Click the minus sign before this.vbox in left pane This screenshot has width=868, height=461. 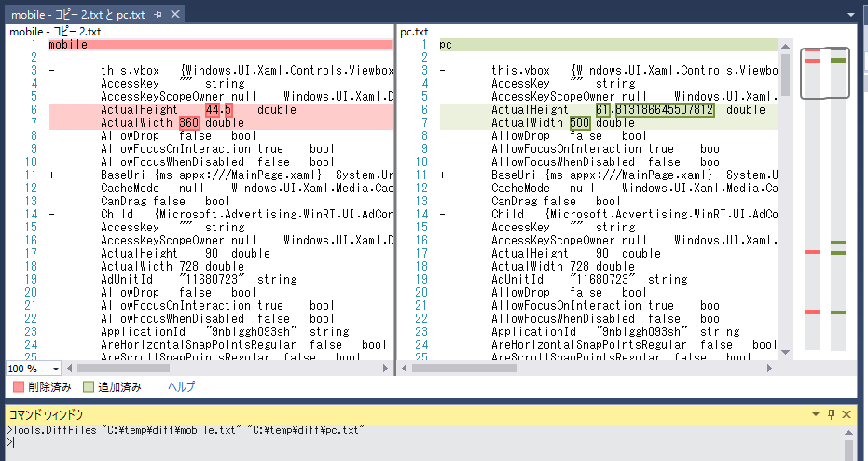(52, 70)
